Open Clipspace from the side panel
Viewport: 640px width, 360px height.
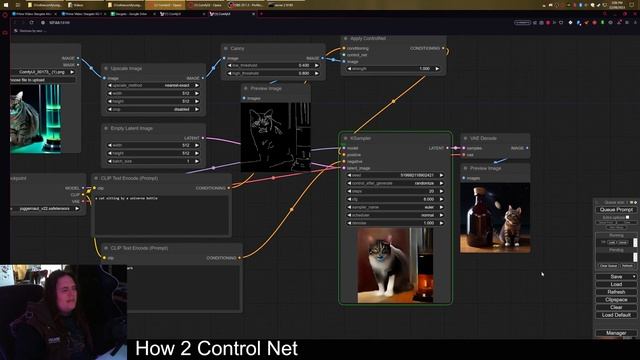[x=616, y=300]
